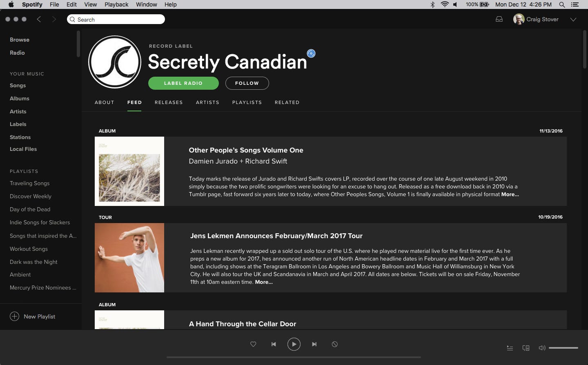Mute audio with the speaker icon
This screenshot has height=365, width=588.
542,348
